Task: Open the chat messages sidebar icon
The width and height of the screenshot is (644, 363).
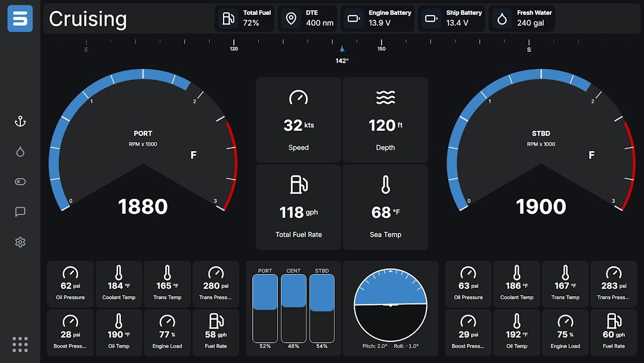Action: click(20, 212)
